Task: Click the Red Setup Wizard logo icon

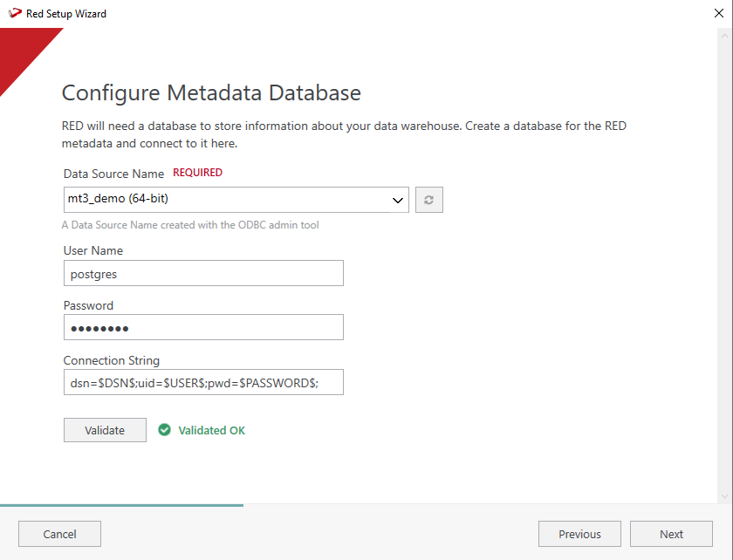Action: 15,14
